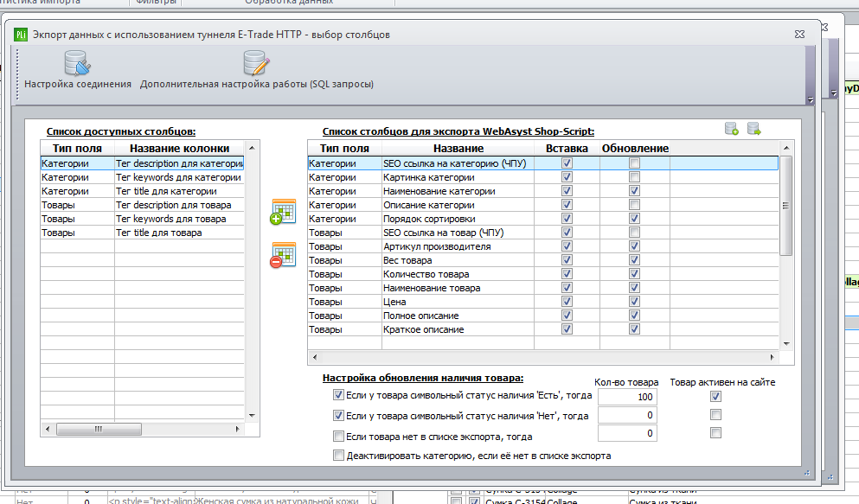Click the database export arrow icon

point(753,129)
